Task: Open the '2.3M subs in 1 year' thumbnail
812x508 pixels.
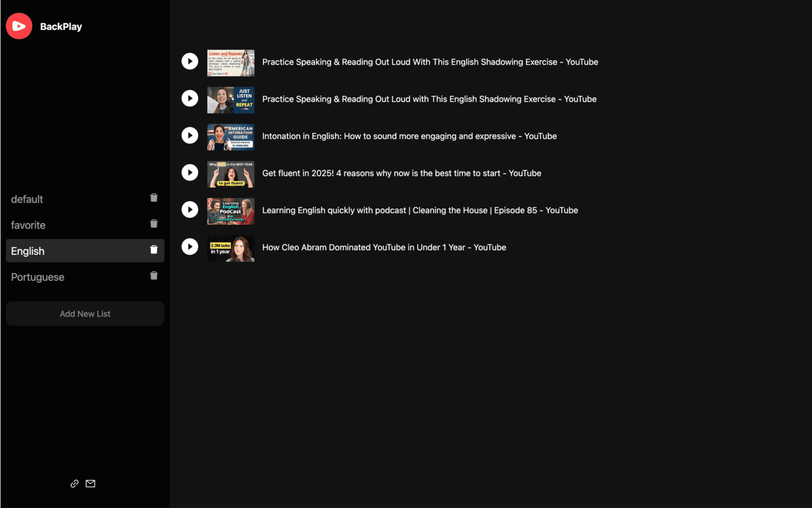Action: 231,248
